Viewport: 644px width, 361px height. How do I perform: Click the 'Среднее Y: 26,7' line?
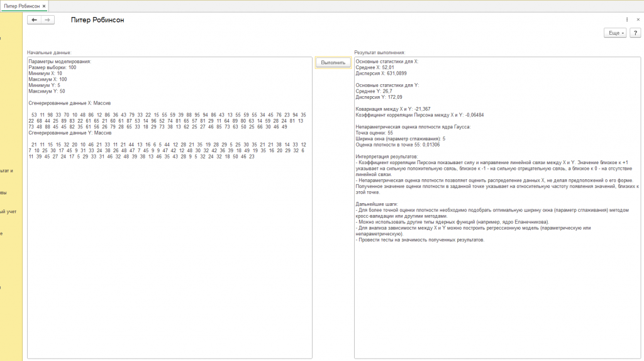point(374,91)
